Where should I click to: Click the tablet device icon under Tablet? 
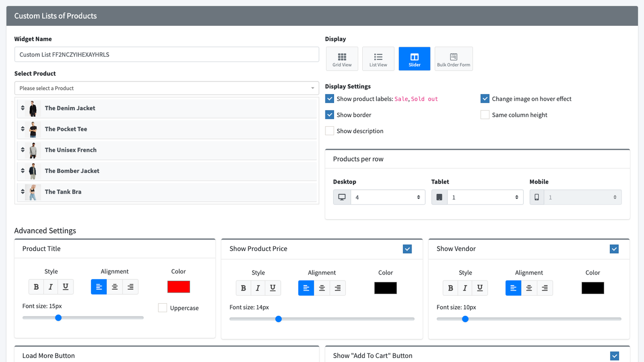click(440, 197)
